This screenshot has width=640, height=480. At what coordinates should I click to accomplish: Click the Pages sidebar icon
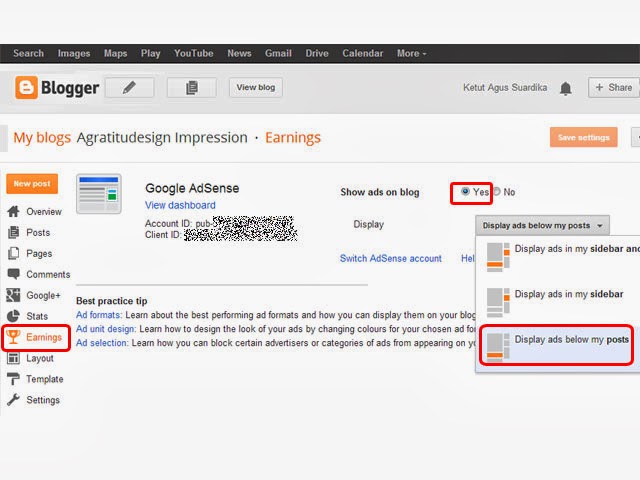click(13, 253)
